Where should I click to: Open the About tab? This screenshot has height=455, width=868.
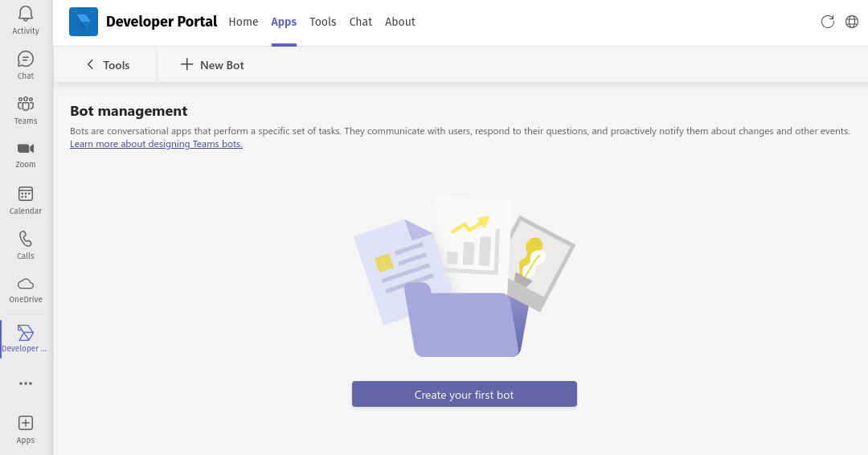click(x=400, y=22)
